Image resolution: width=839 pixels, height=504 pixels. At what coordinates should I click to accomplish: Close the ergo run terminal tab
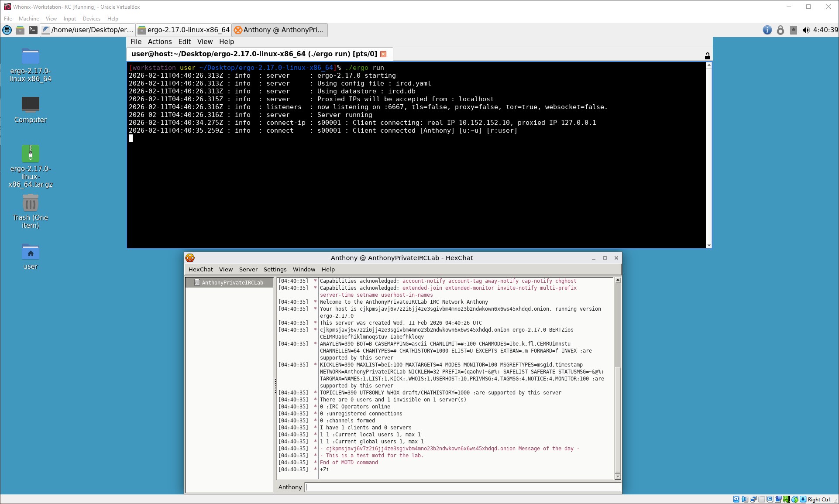pos(383,54)
